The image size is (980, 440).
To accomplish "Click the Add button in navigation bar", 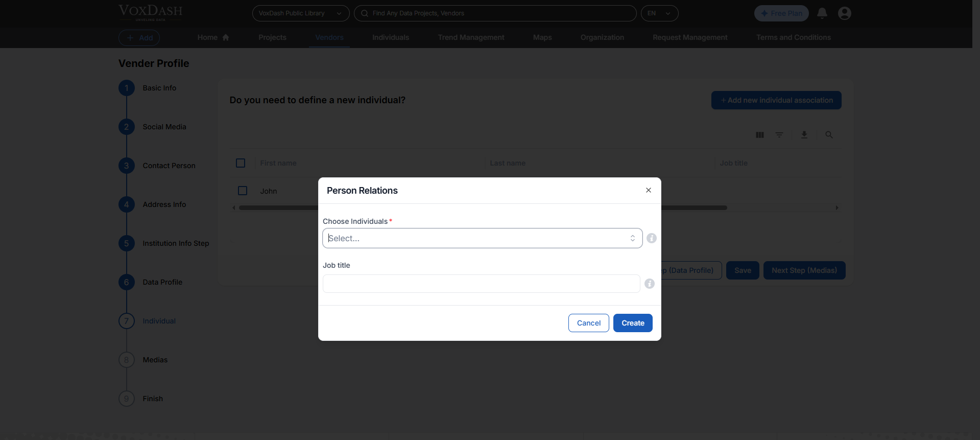I will [139, 38].
